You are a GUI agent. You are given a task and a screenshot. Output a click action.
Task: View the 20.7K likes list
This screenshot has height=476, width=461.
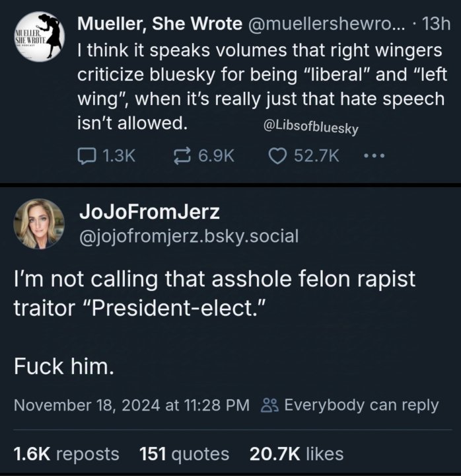(297, 454)
